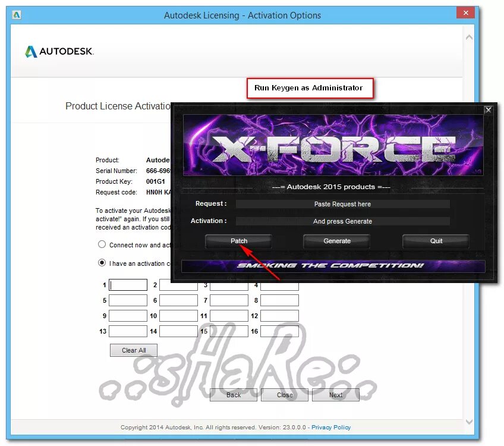This screenshot has height=446, width=504.
Task: Click the '001G1' product key value
Action: 156,182
